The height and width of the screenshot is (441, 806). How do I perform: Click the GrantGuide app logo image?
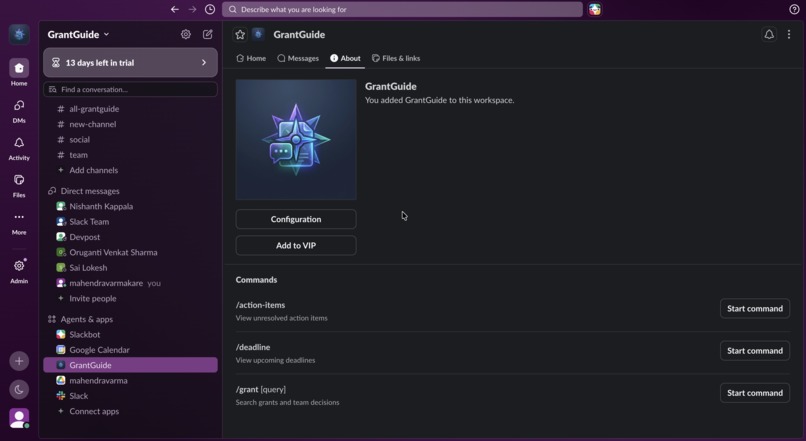[x=296, y=139]
